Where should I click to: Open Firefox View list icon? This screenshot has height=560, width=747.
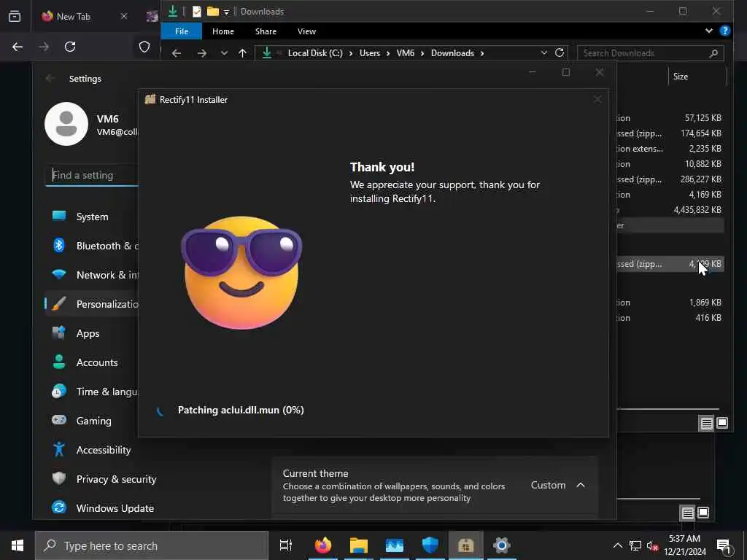coord(15,16)
